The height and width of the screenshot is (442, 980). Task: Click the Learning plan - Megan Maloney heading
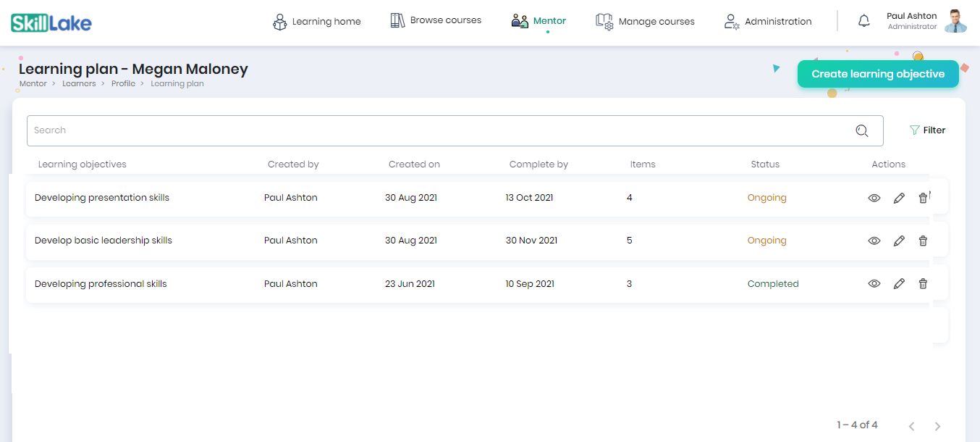(x=133, y=69)
